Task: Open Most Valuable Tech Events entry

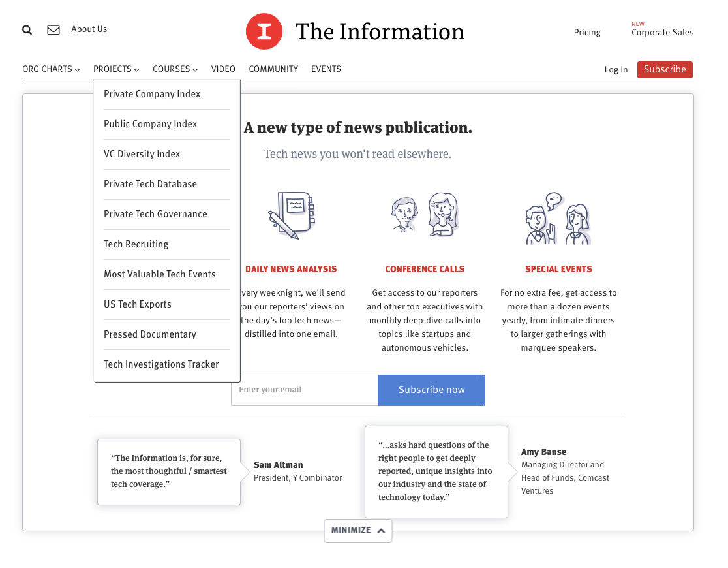Action: point(167,274)
